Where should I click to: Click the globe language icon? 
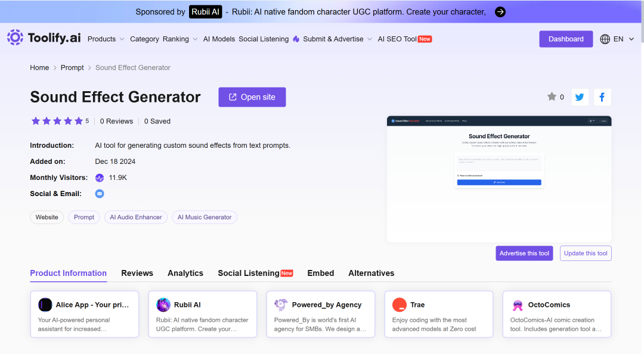coord(605,39)
